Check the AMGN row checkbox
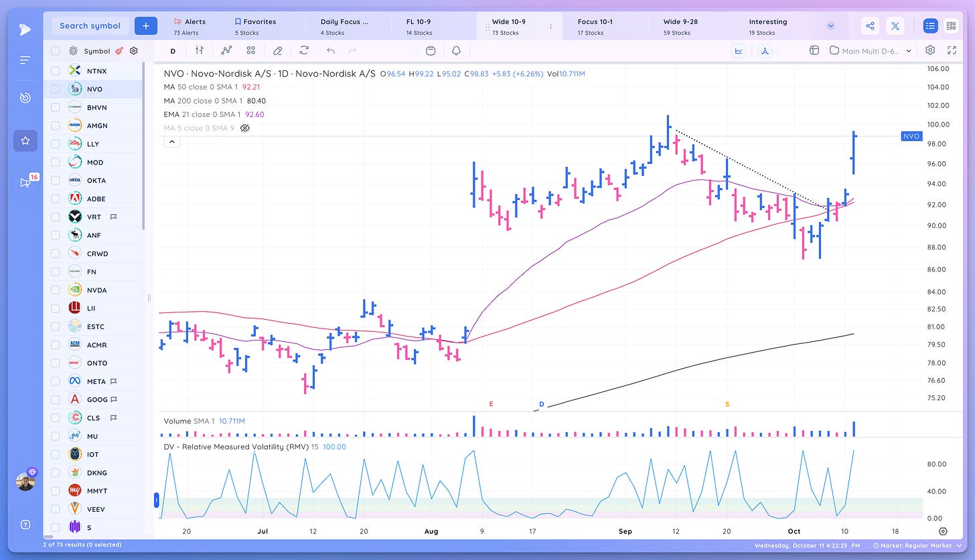This screenshot has height=560, width=975. (x=56, y=125)
